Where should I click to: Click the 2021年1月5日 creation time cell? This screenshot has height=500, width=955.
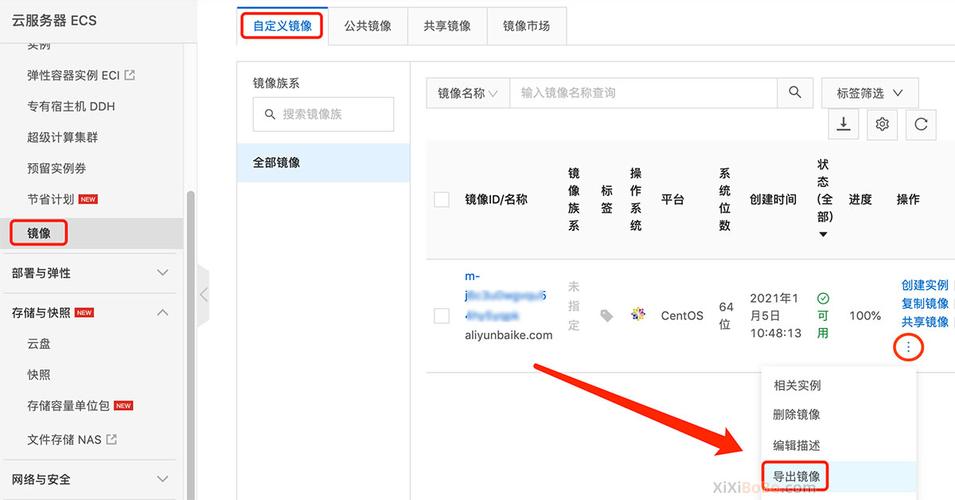point(775,315)
